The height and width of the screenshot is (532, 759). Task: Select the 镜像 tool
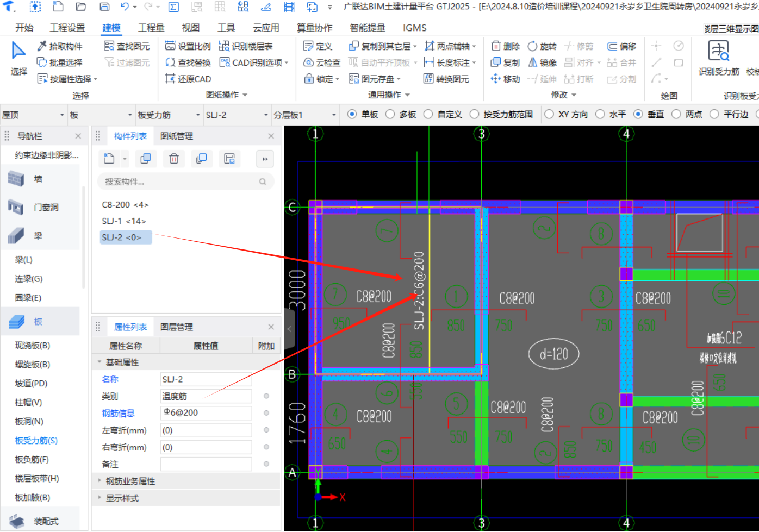pos(542,63)
